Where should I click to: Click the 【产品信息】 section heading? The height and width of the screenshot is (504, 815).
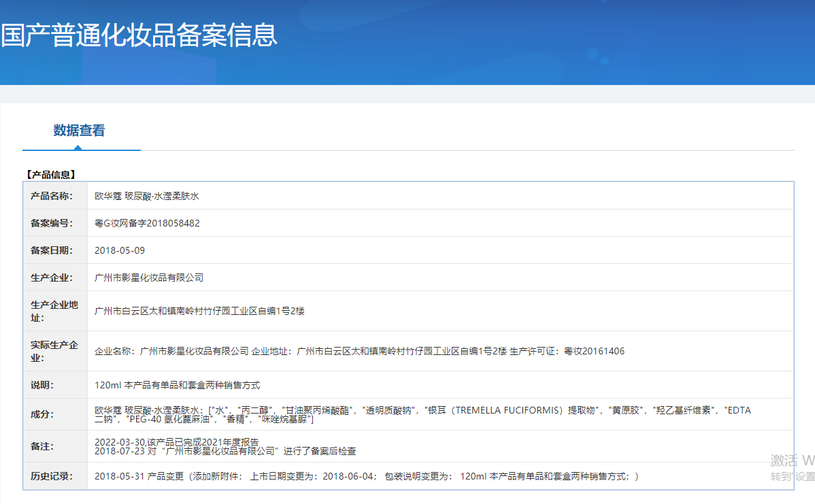pos(52,175)
